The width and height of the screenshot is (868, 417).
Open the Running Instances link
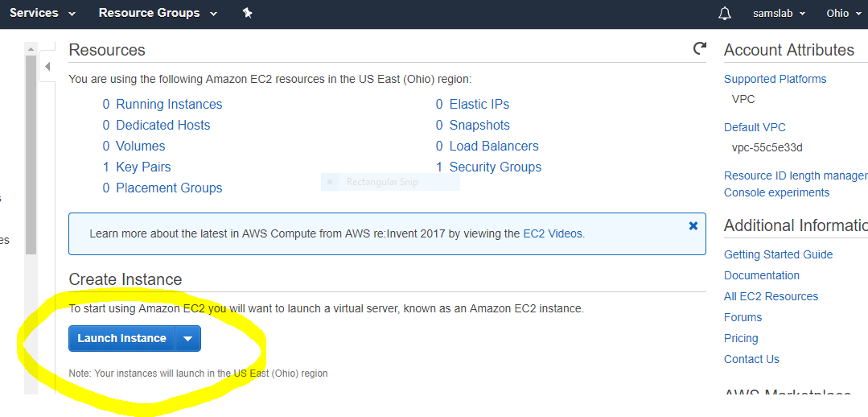tap(169, 104)
